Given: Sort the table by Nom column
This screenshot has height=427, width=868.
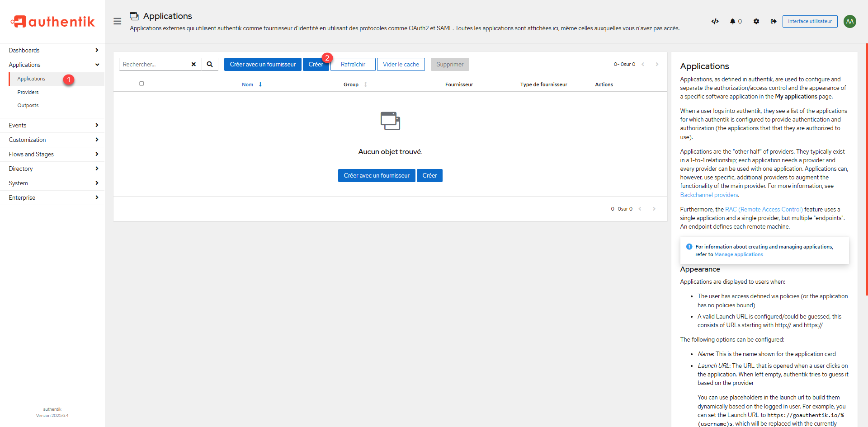Looking at the screenshot, I should [247, 84].
